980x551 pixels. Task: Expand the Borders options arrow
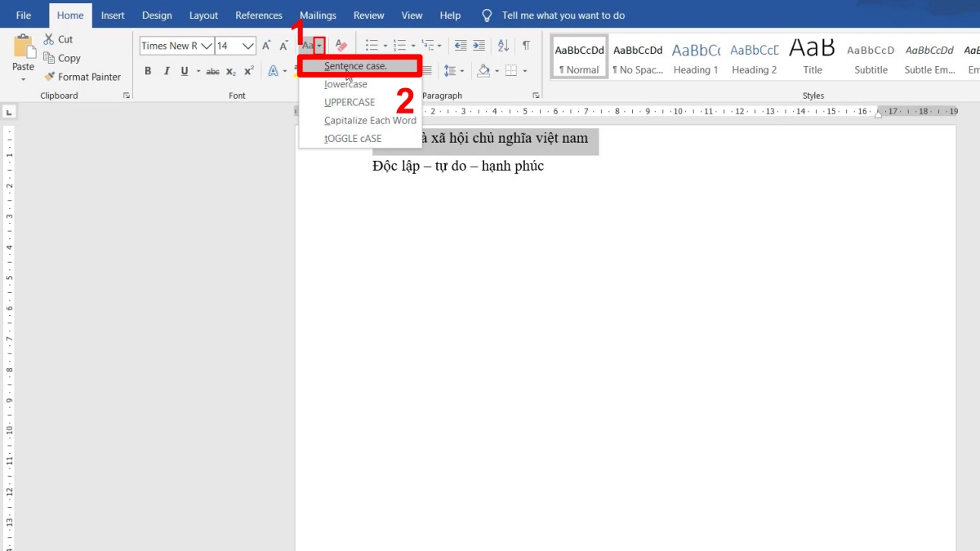point(524,71)
